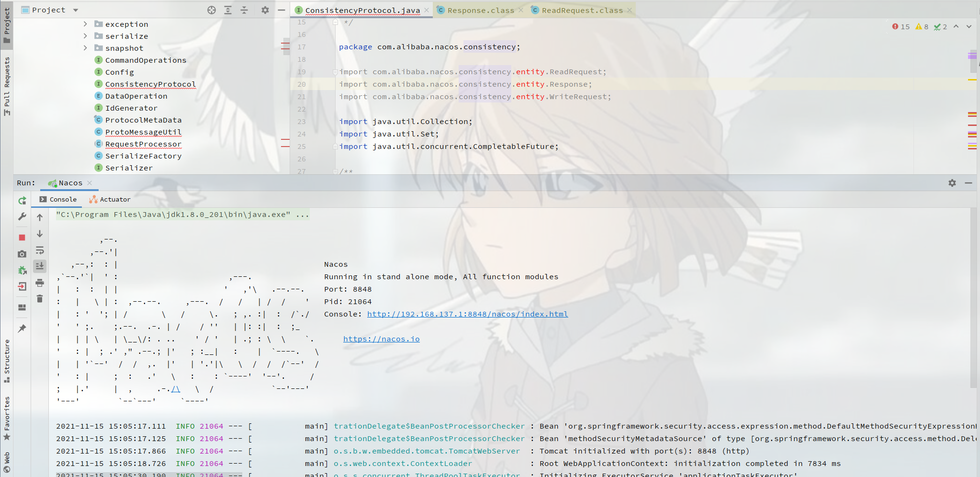Click the warnings count indicator 8
Viewport: 980px width, 477px height.
coord(922,27)
